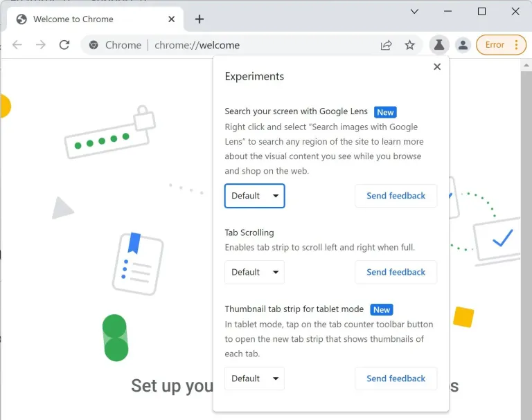
Task: Close the Welcome to Chrome tab
Action: click(171, 19)
